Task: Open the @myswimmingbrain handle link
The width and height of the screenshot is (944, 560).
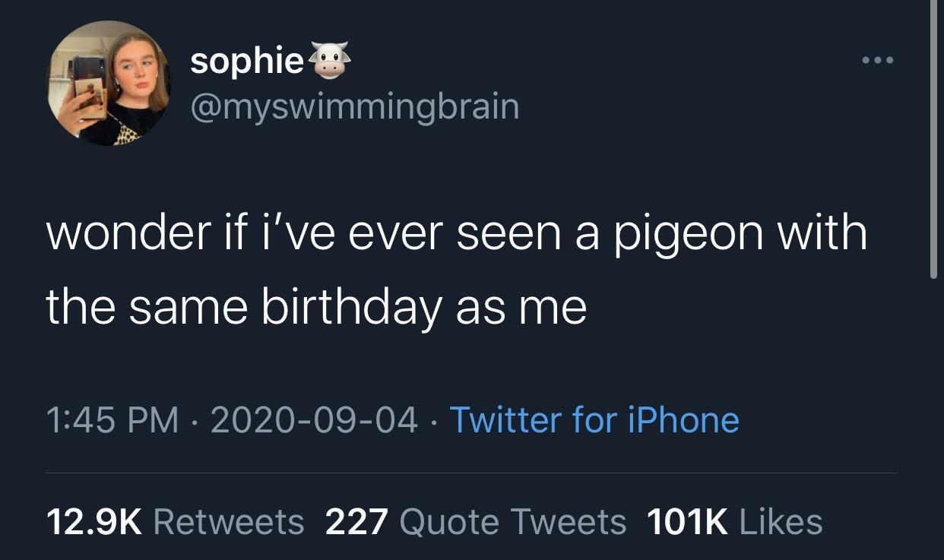Action: 354,106
